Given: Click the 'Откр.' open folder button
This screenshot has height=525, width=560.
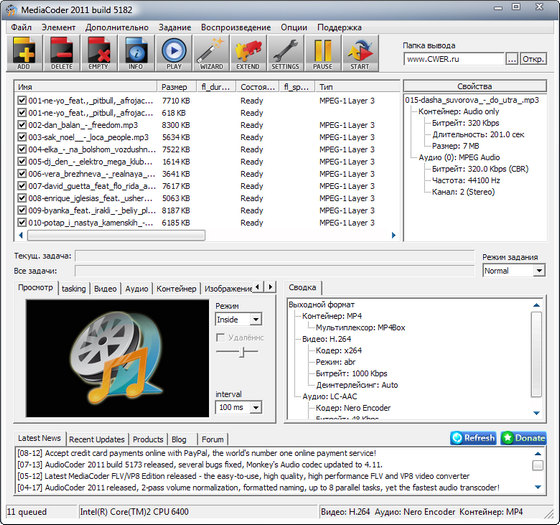Looking at the screenshot, I should pyautogui.click(x=533, y=59).
